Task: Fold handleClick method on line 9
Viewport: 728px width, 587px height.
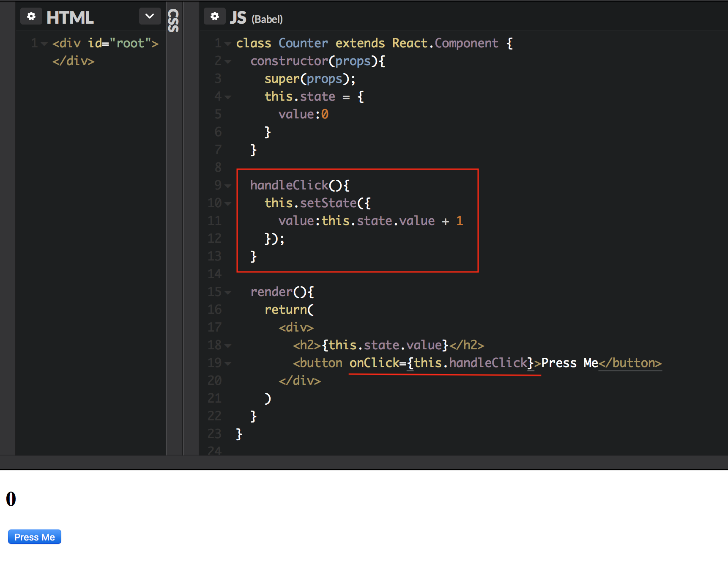Action: [228, 186]
